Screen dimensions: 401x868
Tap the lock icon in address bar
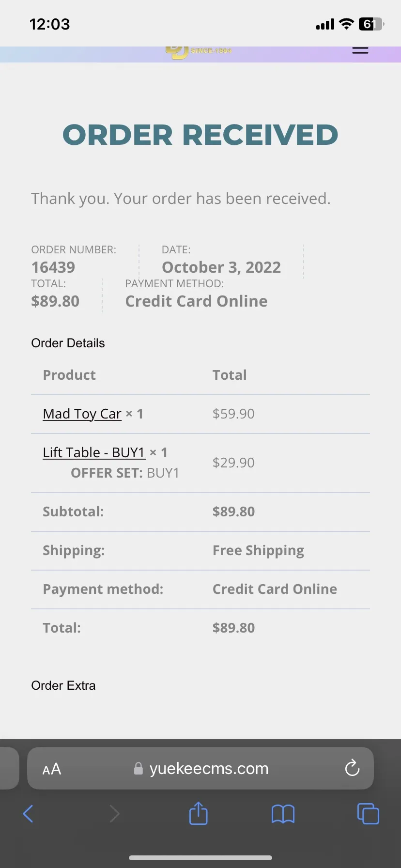[139, 768]
